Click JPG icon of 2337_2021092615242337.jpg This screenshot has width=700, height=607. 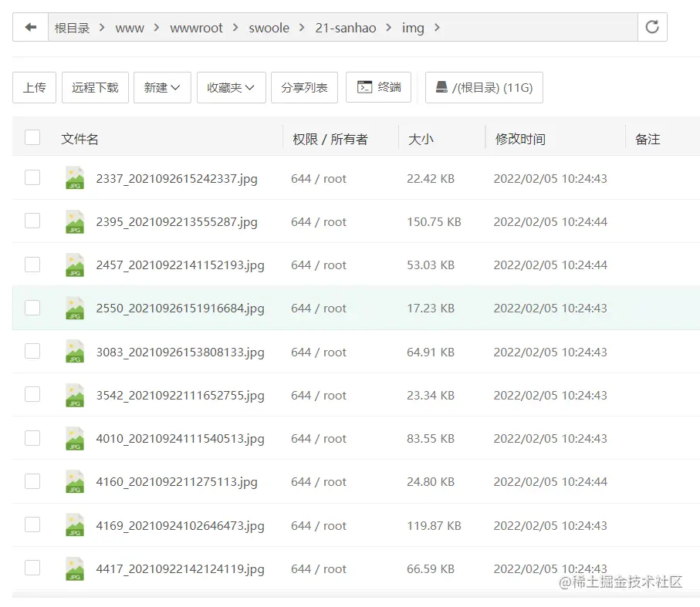pyautogui.click(x=75, y=177)
